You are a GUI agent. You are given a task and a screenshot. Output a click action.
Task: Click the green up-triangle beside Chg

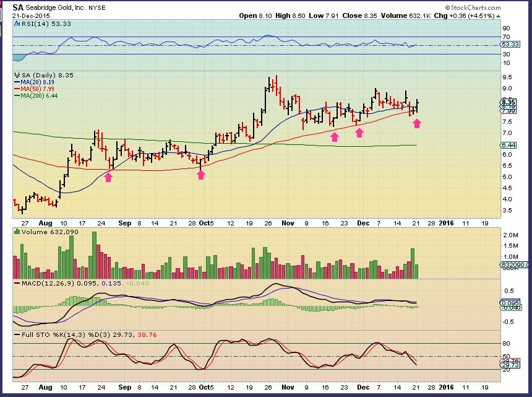pyautogui.click(x=498, y=16)
